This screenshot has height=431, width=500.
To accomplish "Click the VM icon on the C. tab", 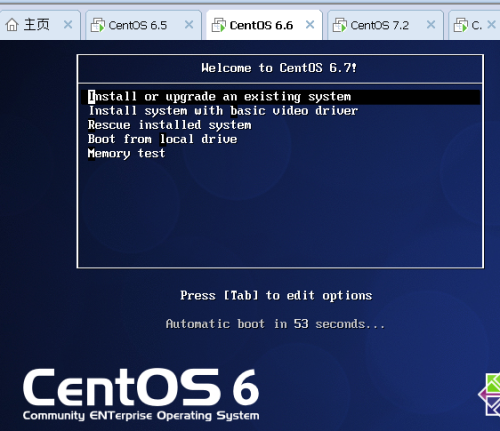I will tap(461, 25).
